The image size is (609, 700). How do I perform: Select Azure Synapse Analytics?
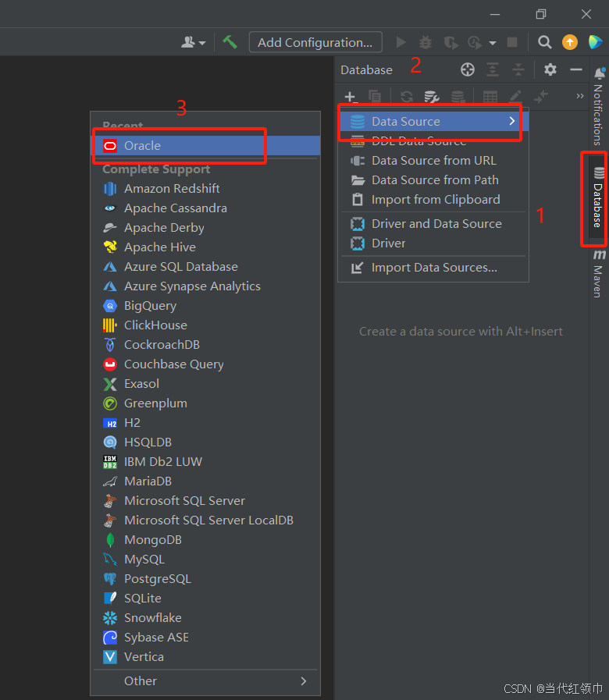pyautogui.click(x=207, y=286)
